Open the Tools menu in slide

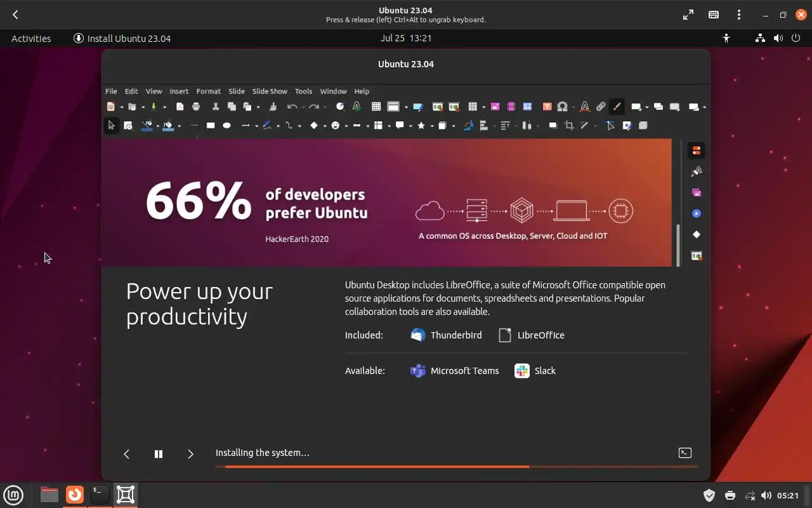(x=303, y=91)
